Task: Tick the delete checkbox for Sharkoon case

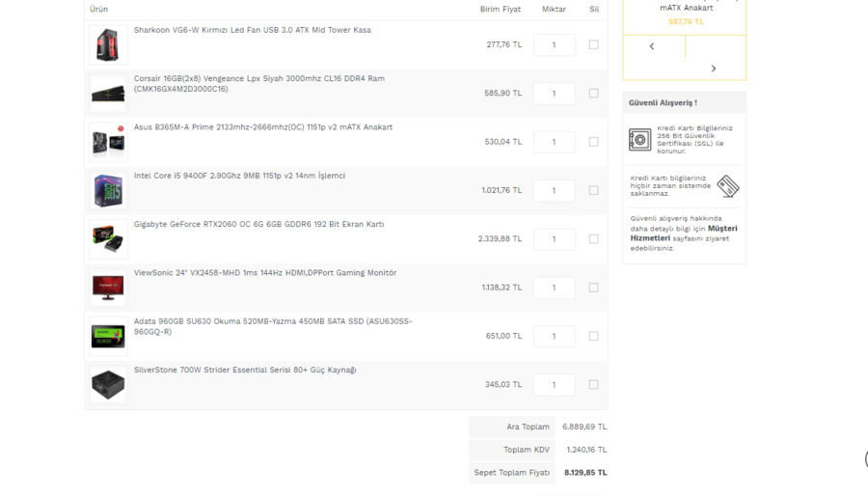Action: [x=593, y=44]
